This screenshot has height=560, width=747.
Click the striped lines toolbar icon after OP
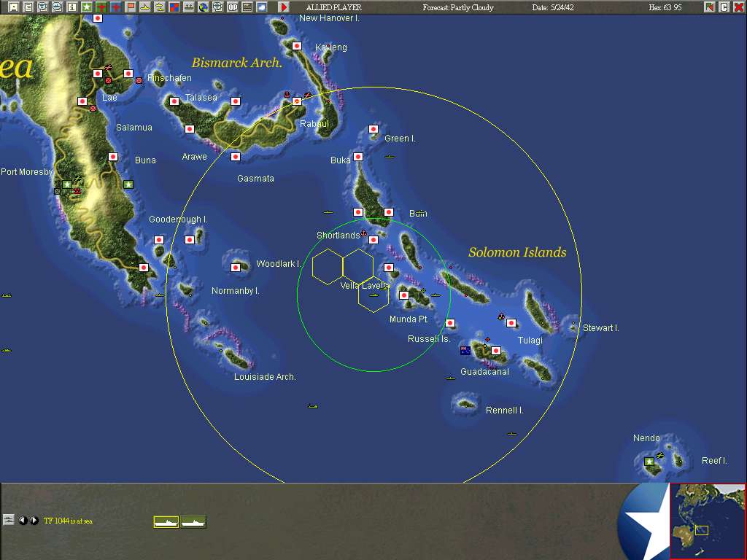coord(247,7)
